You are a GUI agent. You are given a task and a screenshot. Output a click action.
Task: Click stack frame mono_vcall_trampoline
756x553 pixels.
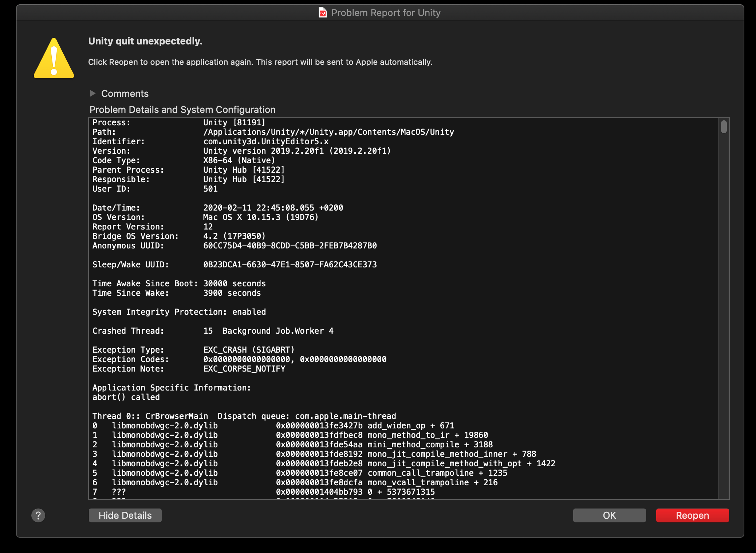tap(295, 482)
